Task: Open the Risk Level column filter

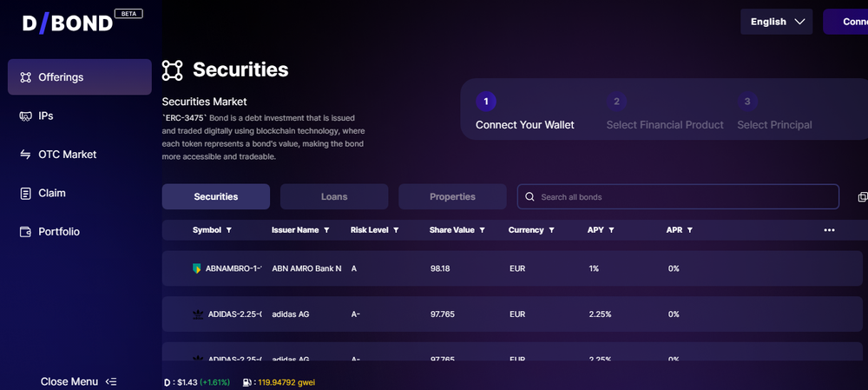Action: [x=396, y=230]
